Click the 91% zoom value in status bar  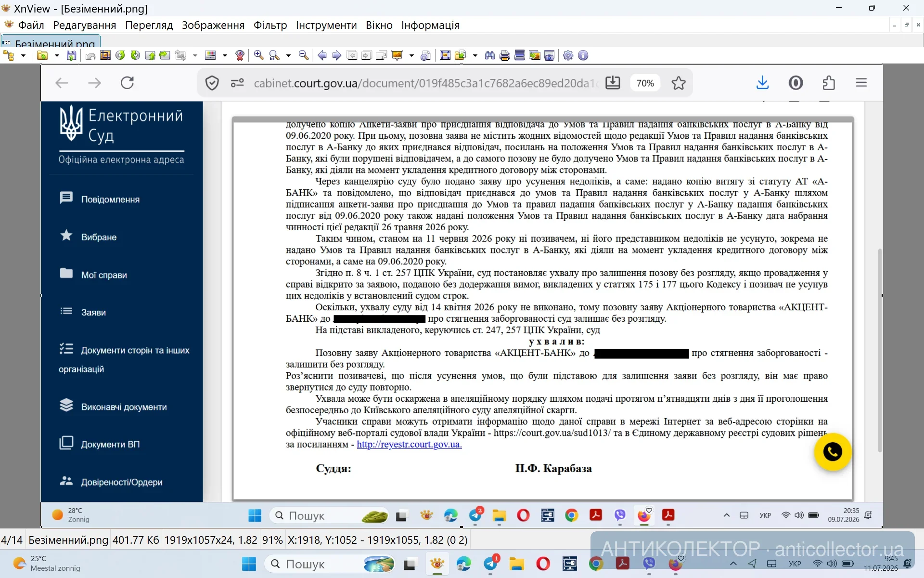click(x=272, y=540)
